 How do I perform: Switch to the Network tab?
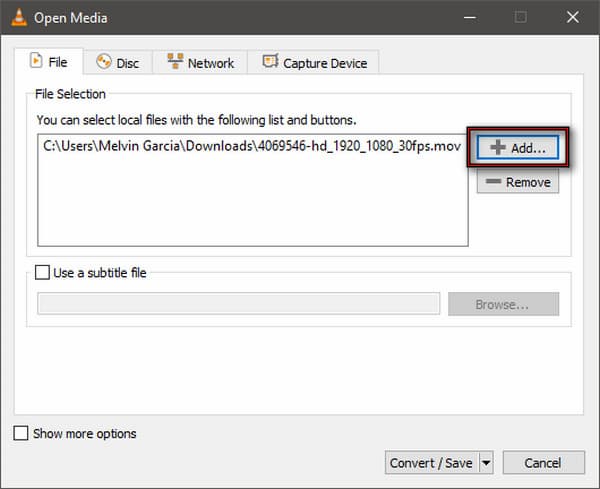pos(200,62)
